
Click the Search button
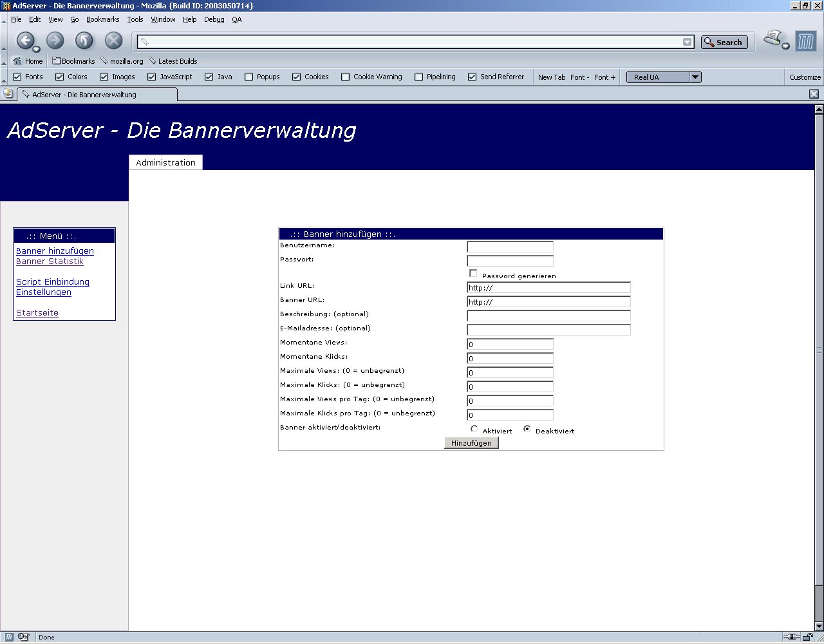point(724,43)
